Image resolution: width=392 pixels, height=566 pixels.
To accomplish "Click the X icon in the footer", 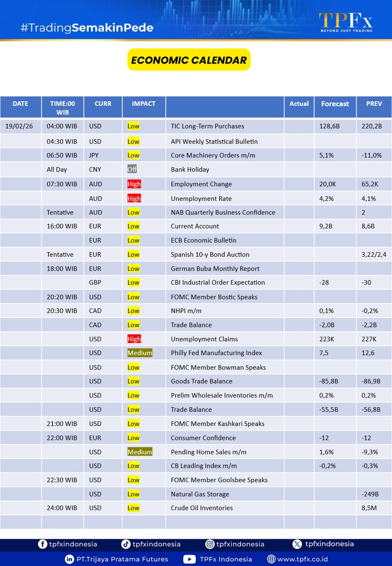I will click(x=297, y=544).
